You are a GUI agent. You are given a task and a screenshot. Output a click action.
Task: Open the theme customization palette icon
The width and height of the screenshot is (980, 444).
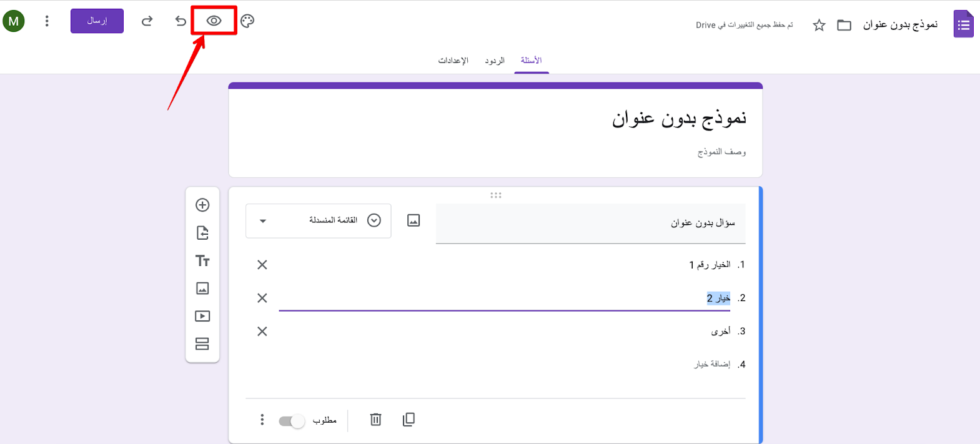247,21
